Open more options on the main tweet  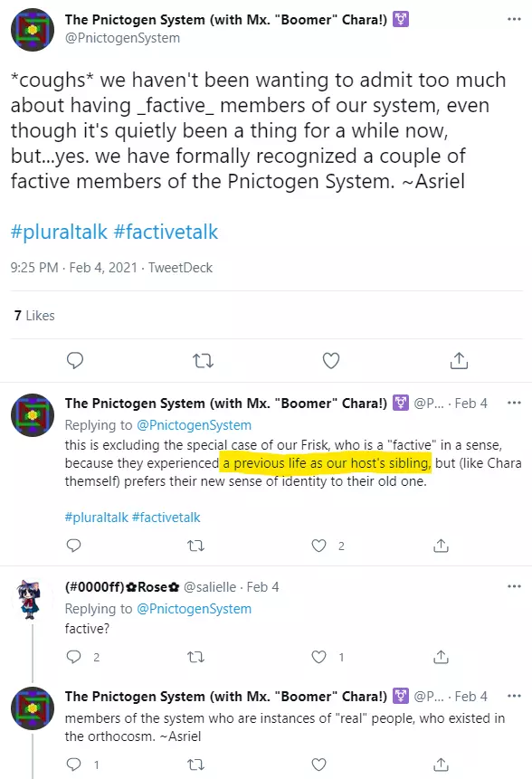point(514,19)
